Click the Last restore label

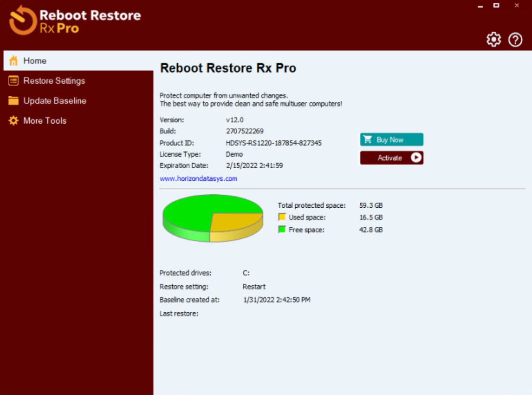(x=179, y=314)
